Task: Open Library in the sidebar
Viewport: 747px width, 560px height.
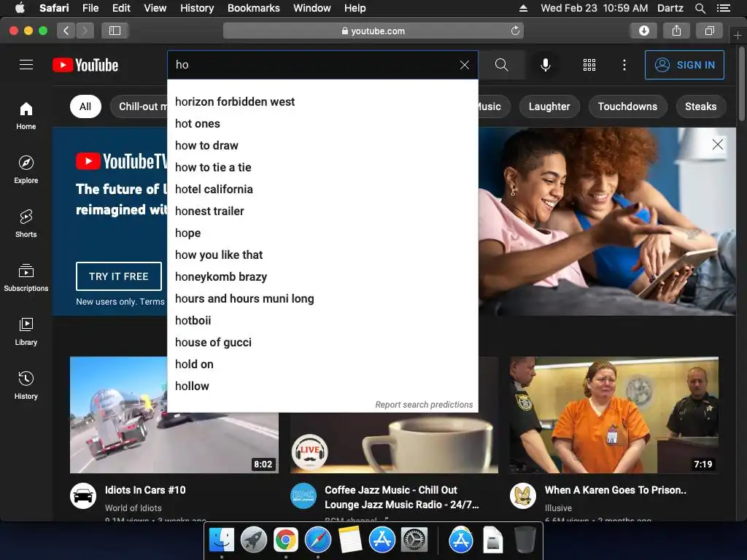Action: tap(26, 331)
